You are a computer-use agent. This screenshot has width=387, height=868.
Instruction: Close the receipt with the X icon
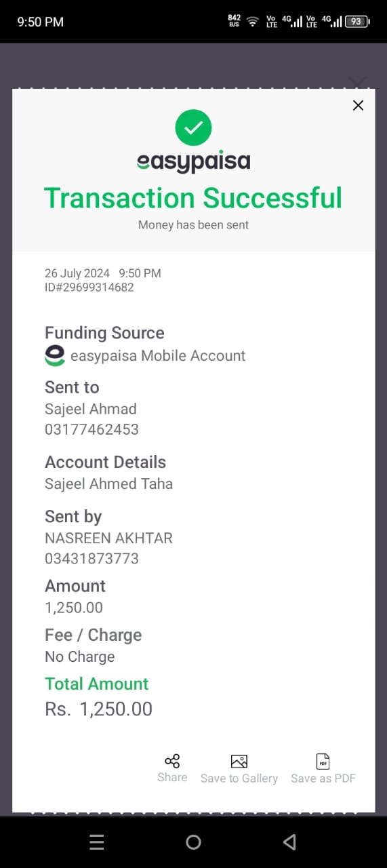(x=358, y=105)
